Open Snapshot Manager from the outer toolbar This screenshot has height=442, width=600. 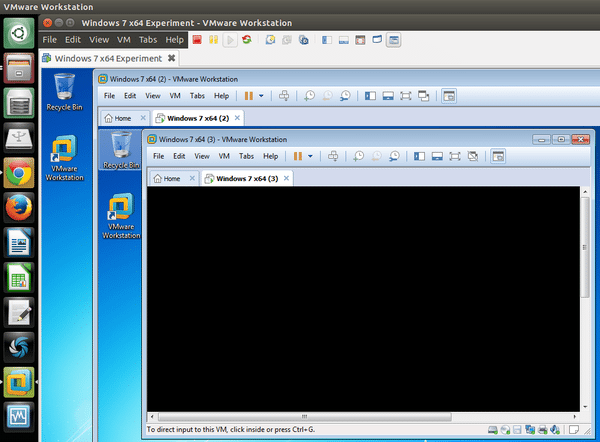(x=304, y=40)
